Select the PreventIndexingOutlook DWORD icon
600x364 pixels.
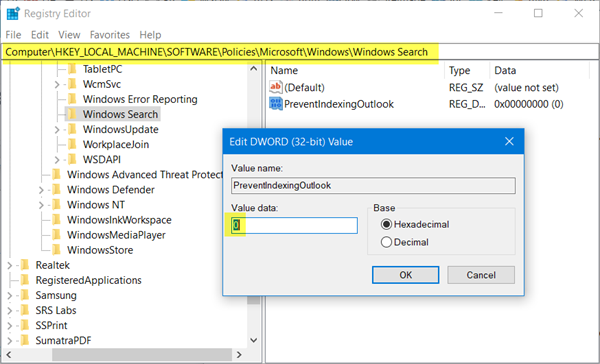pos(276,104)
